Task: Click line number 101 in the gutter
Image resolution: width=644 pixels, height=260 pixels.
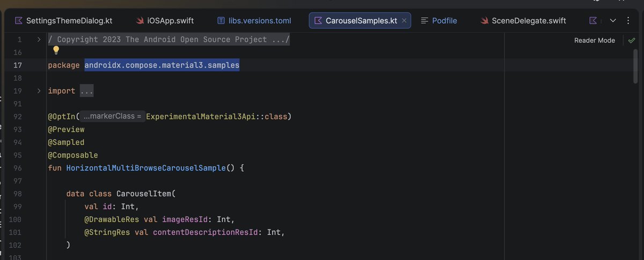Action: (x=16, y=232)
